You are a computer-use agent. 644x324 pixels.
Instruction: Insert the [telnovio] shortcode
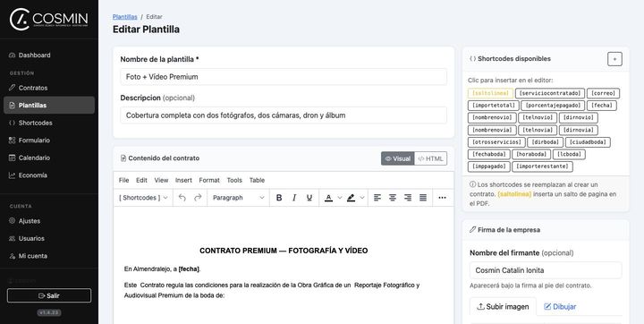538,118
